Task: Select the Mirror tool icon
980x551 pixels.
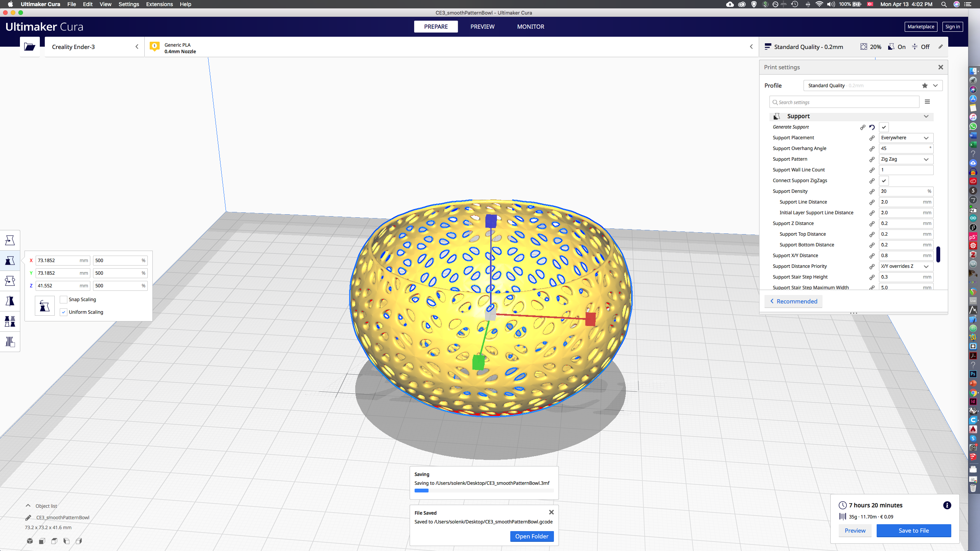Action: click(10, 301)
